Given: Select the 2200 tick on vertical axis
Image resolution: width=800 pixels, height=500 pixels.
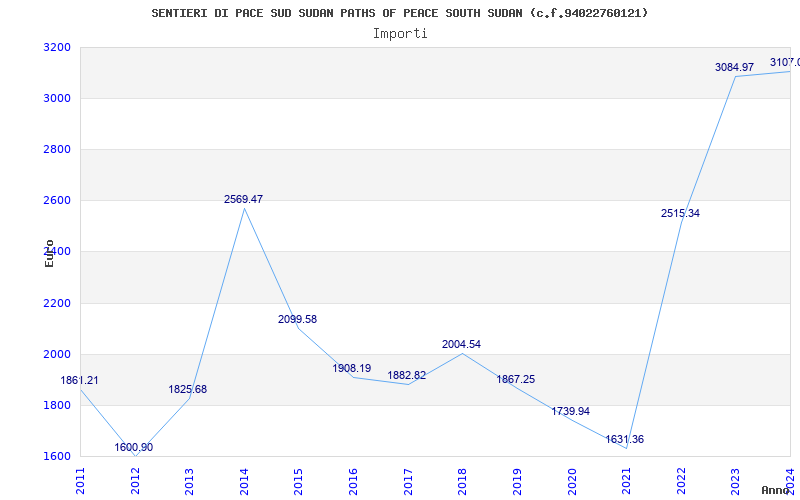Looking at the screenshot, I should tap(57, 304).
